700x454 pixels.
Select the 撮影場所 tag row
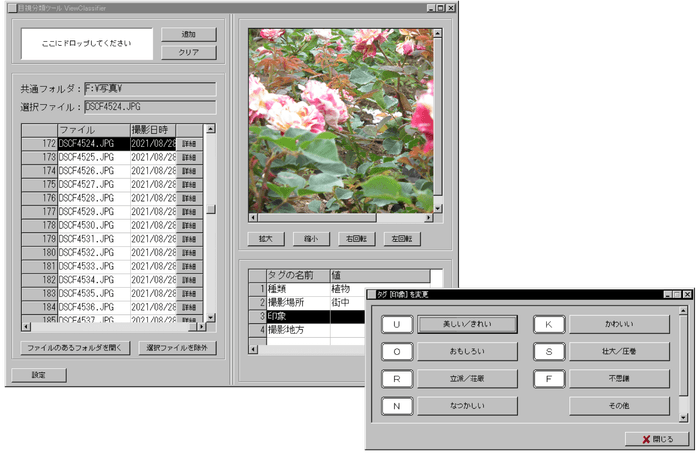click(298, 303)
